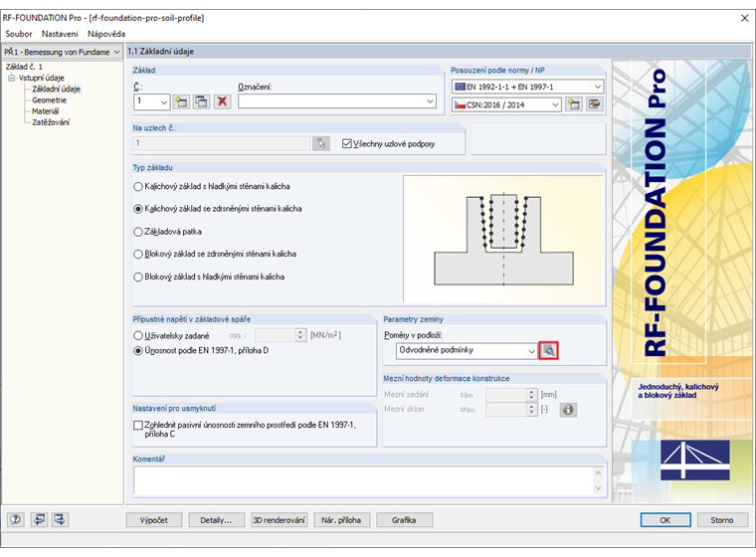Show info on limit deformation values
This screenshot has height=557, width=756.
click(x=568, y=410)
